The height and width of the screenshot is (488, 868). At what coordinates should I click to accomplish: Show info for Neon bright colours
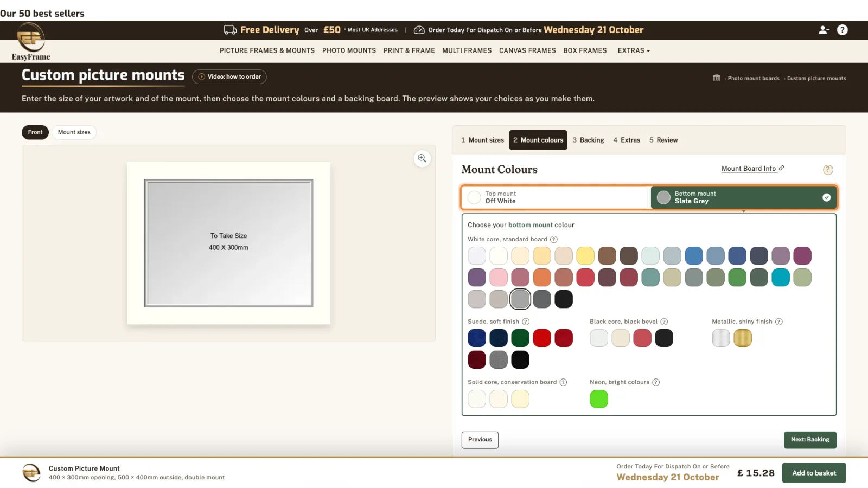(656, 382)
